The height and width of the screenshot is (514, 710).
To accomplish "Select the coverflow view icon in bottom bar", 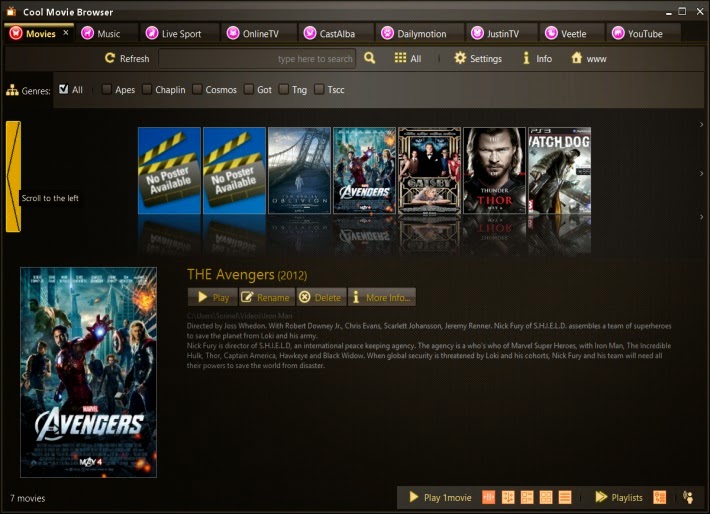I will (489, 497).
